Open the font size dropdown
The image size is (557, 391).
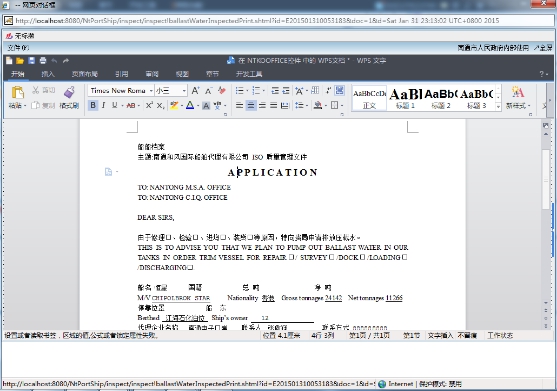(x=184, y=91)
